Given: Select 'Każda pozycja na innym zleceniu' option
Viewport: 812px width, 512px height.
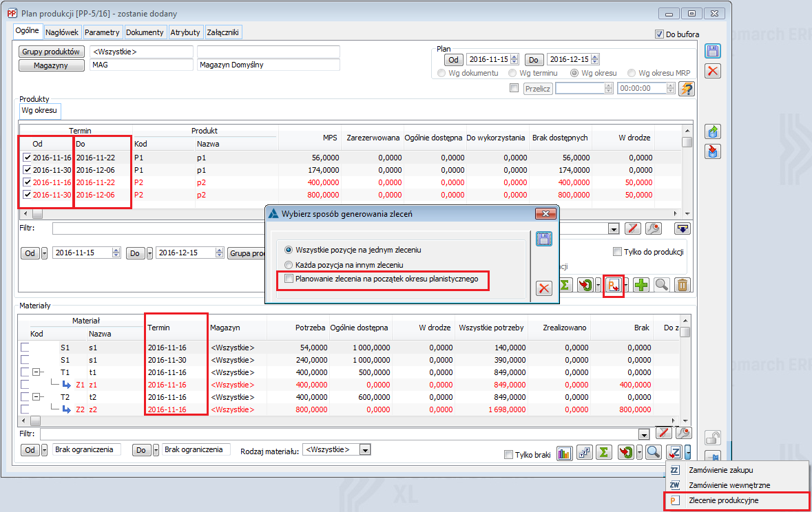Looking at the screenshot, I should (289, 264).
